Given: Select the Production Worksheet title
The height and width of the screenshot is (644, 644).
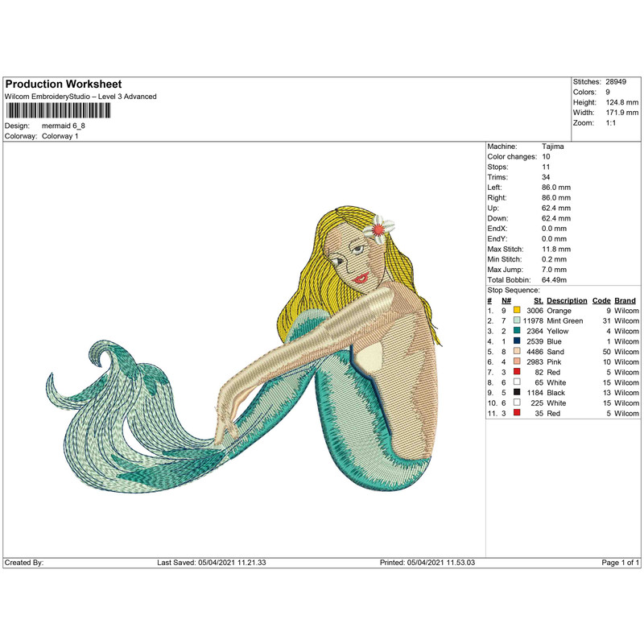Looking at the screenshot, I should point(61,83).
